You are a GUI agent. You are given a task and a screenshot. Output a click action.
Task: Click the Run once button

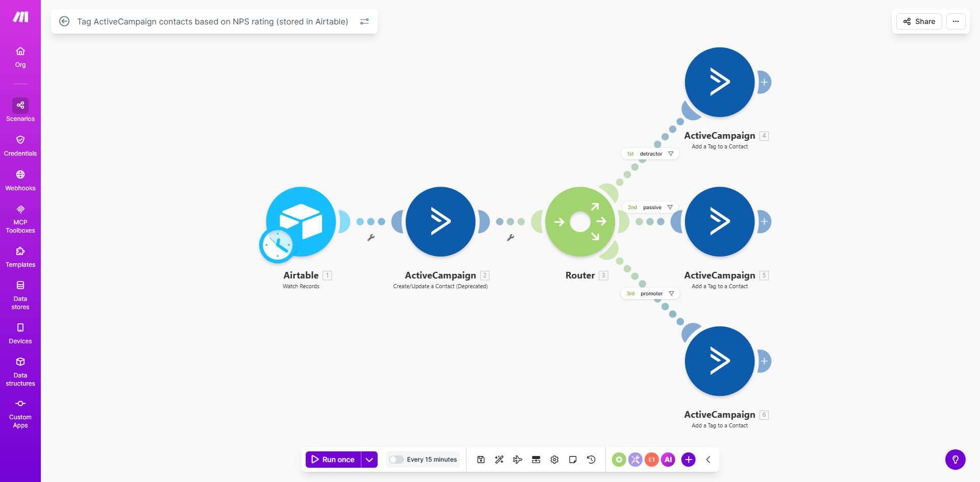click(333, 460)
